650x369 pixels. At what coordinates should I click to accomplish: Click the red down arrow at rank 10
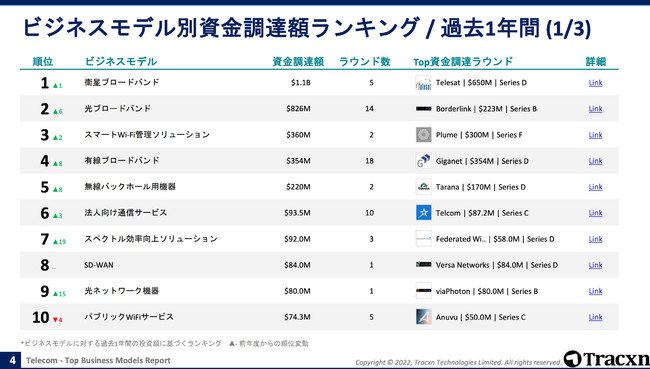[x=55, y=320]
